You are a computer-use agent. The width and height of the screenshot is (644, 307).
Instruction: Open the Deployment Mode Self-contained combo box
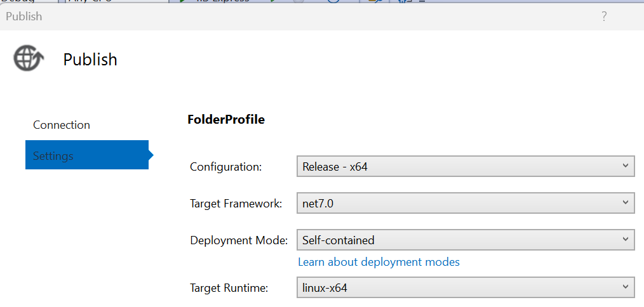click(466, 240)
